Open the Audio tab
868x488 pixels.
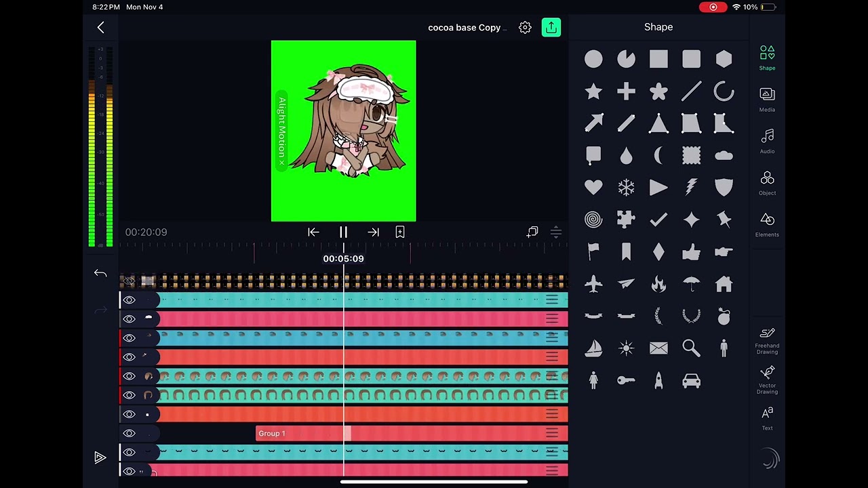[767, 142]
